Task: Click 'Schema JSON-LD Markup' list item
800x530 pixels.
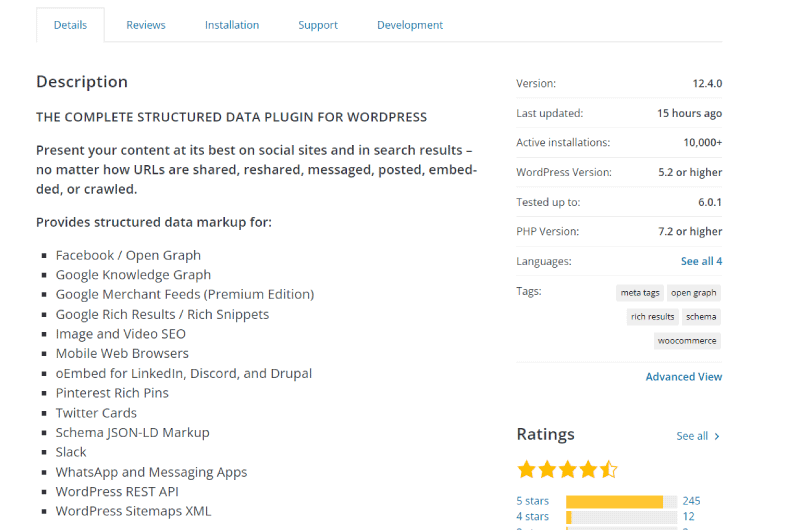Action: pyautogui.click(x=133, y=433)
